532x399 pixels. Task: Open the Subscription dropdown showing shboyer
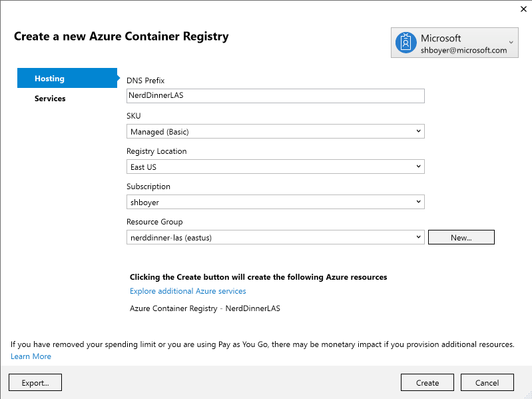276,202
